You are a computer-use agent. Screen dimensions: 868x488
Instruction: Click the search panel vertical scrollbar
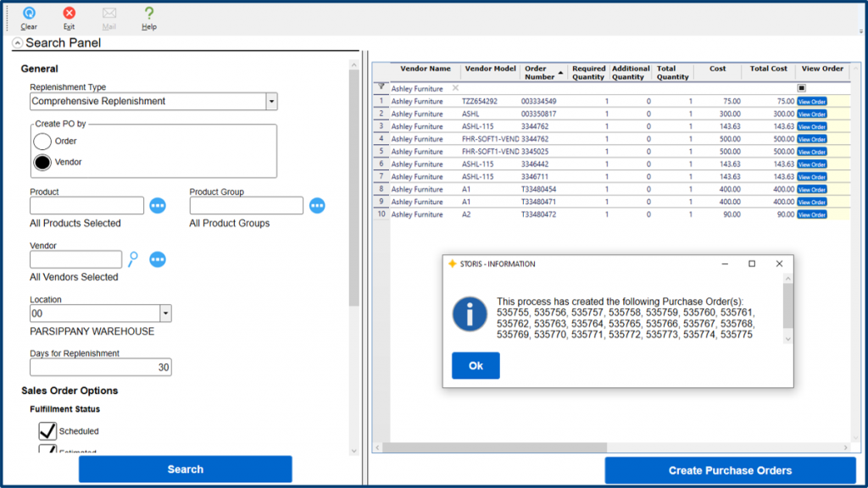[354, 188]
